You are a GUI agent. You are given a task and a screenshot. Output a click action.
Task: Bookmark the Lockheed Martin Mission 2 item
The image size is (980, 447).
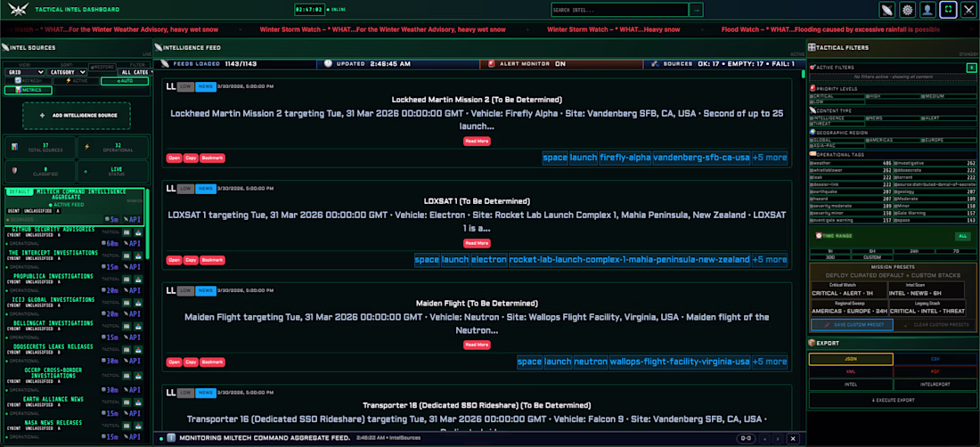(213, 158)
